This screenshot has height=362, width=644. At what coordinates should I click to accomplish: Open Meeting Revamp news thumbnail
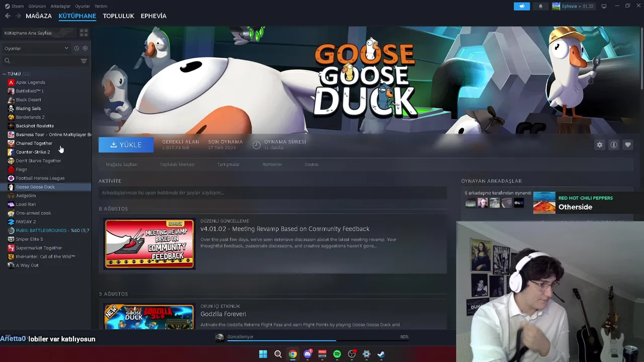(149, 244)
